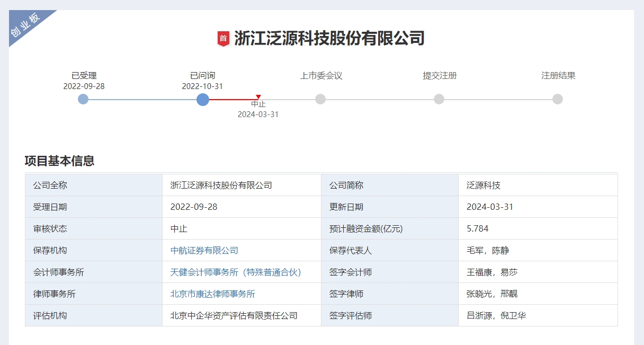The image size is (644, 345).
Task: Click the 上市委会议 stage label
Action: (321, 76)
